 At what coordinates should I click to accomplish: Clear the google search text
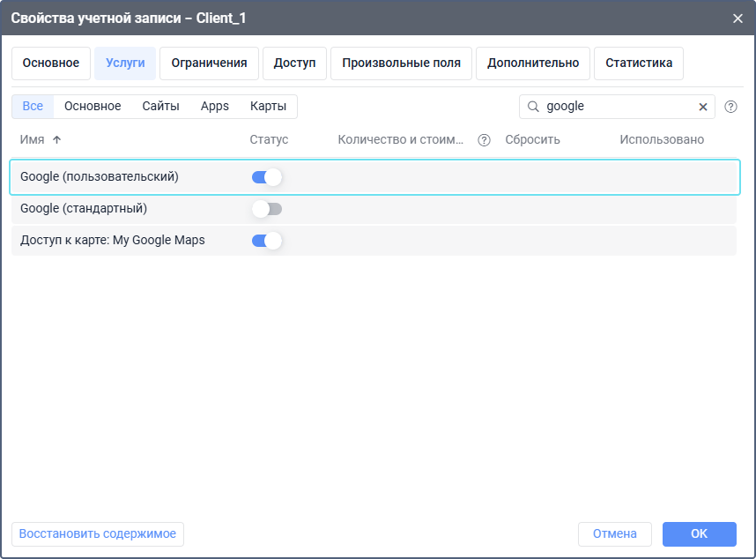tap(703, 107)
